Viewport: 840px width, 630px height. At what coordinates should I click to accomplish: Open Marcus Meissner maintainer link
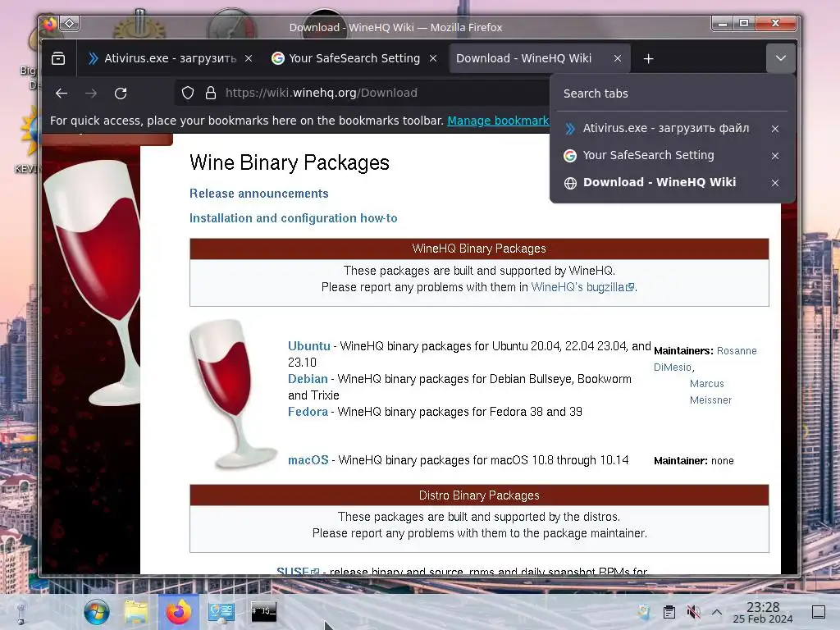click(710, 391)
